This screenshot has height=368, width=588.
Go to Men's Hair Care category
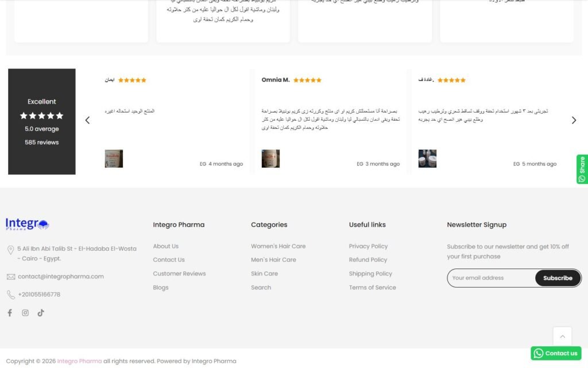pos(273,260)
